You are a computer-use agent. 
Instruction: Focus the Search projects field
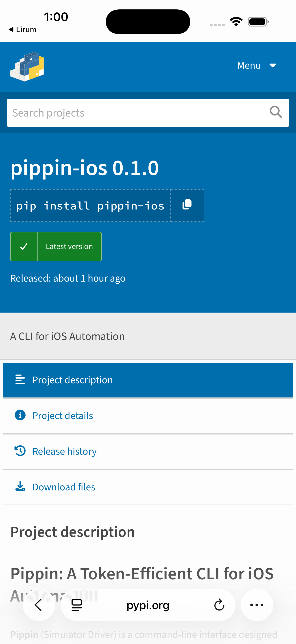pyautogui.click(x=137, y=113)
